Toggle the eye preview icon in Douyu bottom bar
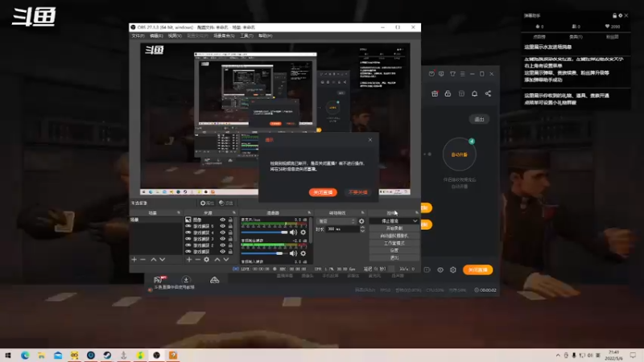The height and width of the screenshot is (362, 644). pos(440,269)
